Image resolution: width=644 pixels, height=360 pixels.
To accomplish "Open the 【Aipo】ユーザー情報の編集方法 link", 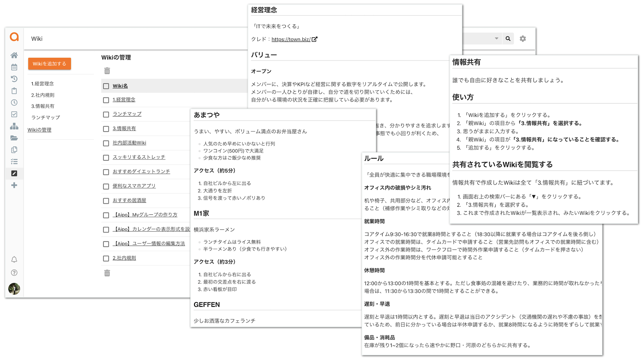I will tap(149, 244).
